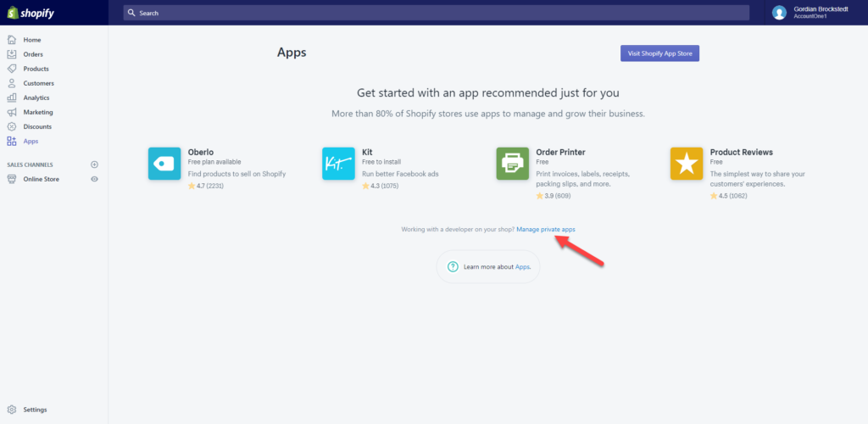
Task: Focus the Search field in the top bar
Action: click(x=437, y=13)
